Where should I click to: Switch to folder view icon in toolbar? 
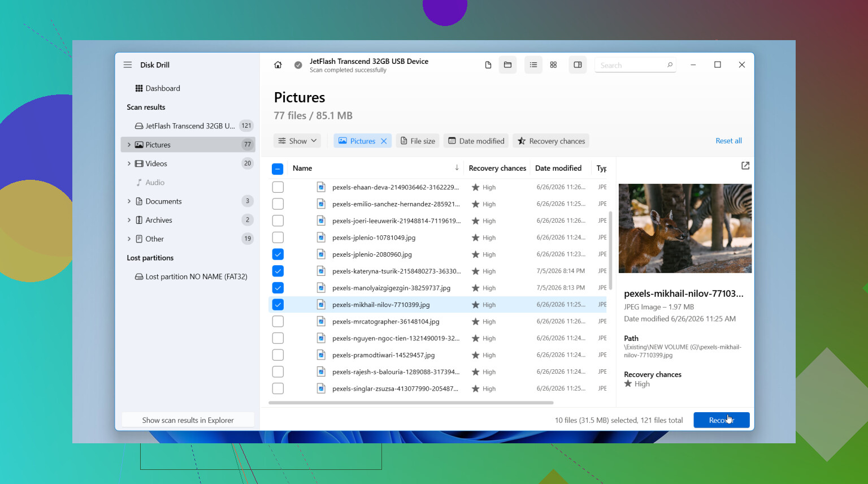click(x=507, y=65)
